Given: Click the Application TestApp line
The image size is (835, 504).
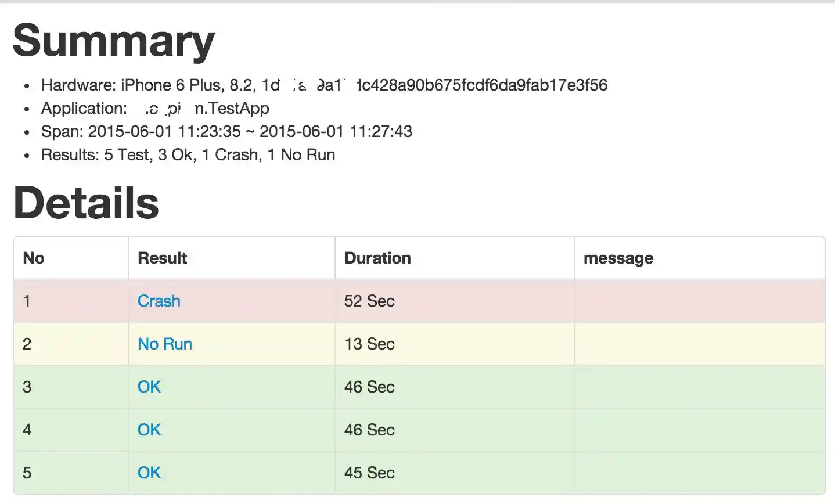Looking at the screenshot, I should click(x=155, y=109).
